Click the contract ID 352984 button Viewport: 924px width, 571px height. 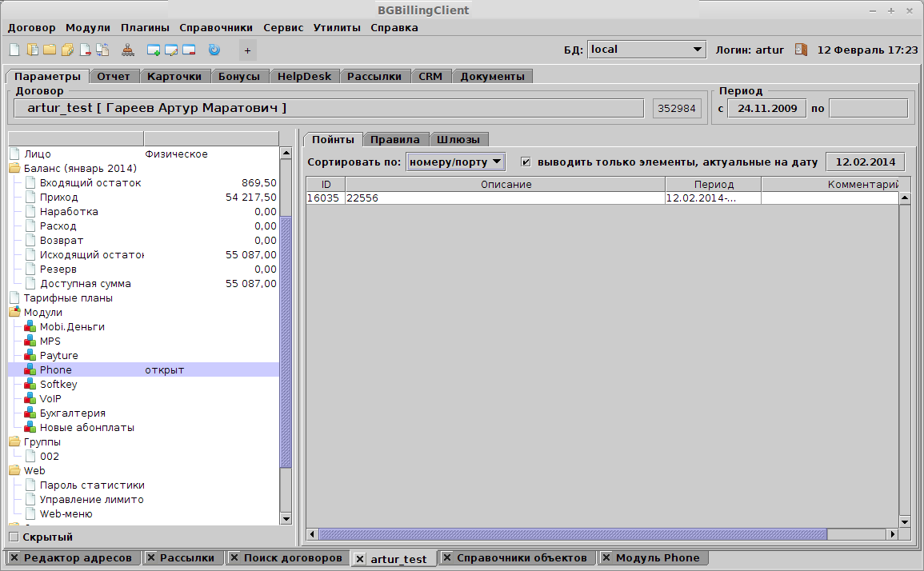(676, 108)
